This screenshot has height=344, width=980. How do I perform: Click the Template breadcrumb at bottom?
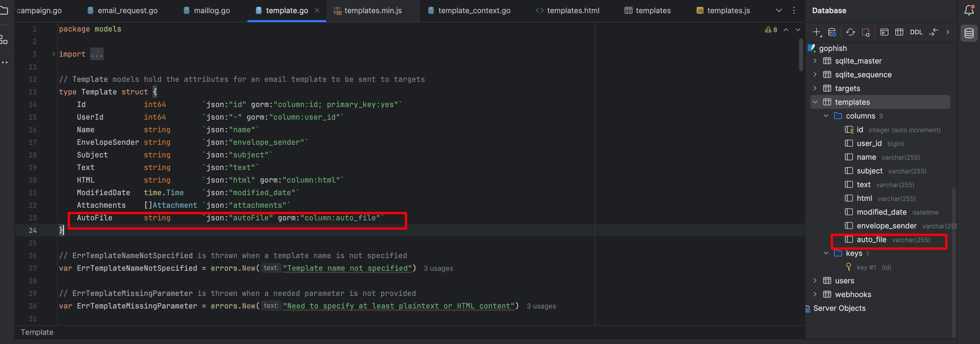tap(37, 332)
